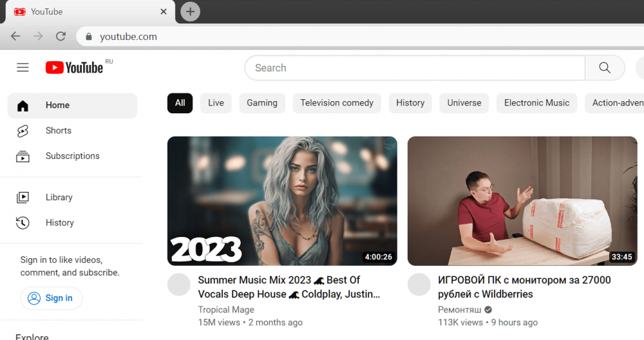Reload the page

[61, 37]
